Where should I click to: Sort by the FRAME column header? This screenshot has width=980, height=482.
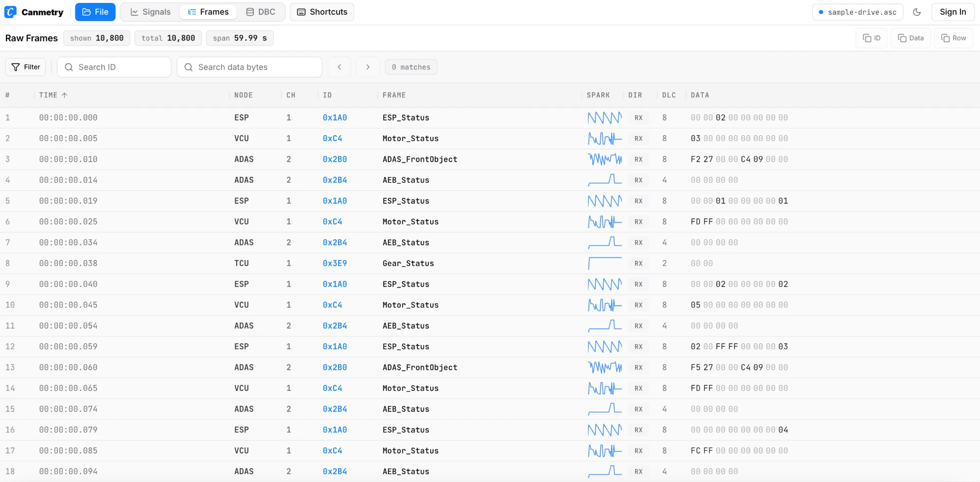394,95
